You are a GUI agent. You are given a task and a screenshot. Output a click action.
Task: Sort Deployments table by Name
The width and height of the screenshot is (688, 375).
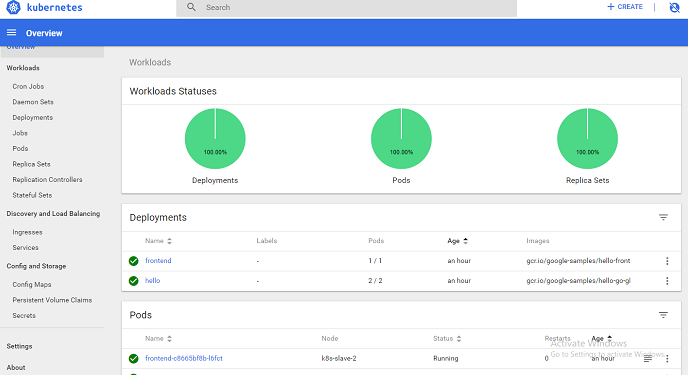click(158, 241)
